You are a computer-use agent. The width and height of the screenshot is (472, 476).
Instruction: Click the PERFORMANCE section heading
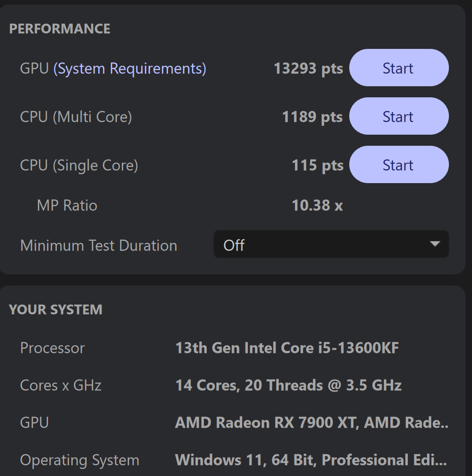click(x=60, y=29)
